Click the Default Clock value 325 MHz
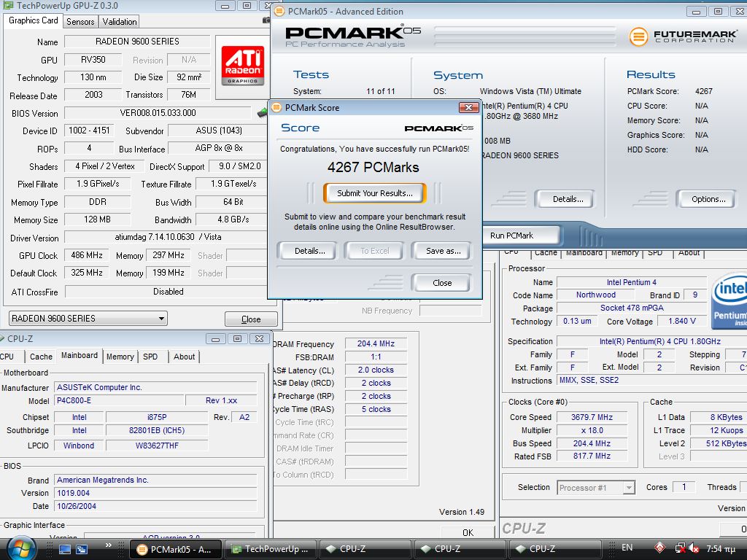This screenshot has width=747, height=560. click(x=87, y=273)
